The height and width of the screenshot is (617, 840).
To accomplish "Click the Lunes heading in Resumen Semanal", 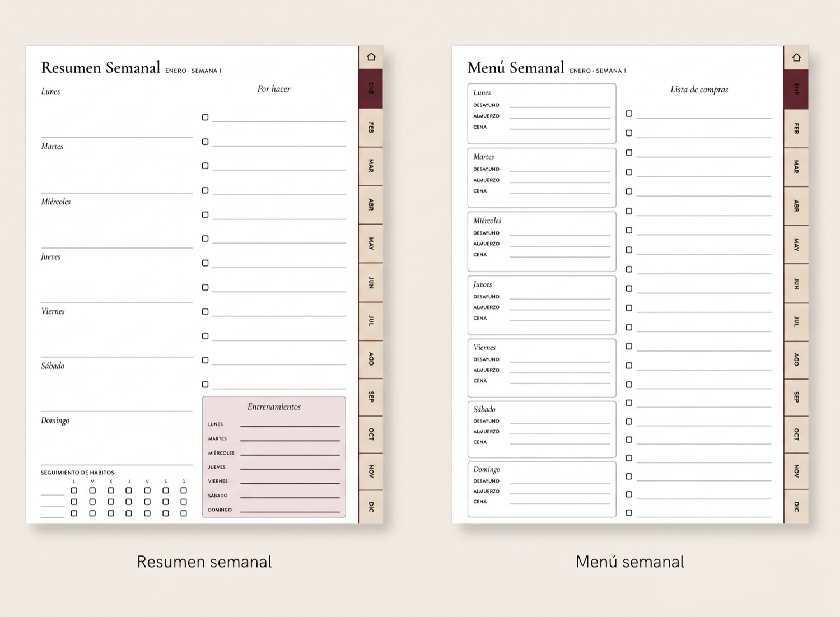I will point(50,91).
